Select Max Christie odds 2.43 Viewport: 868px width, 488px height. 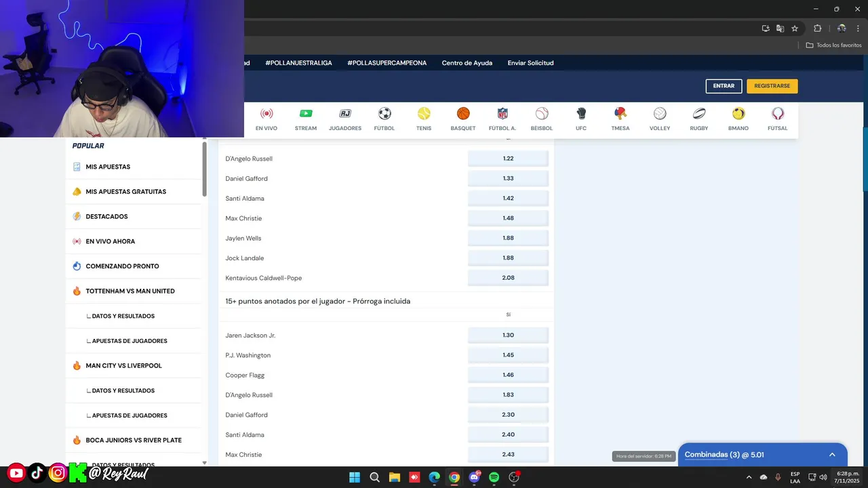tap(508, 455)
